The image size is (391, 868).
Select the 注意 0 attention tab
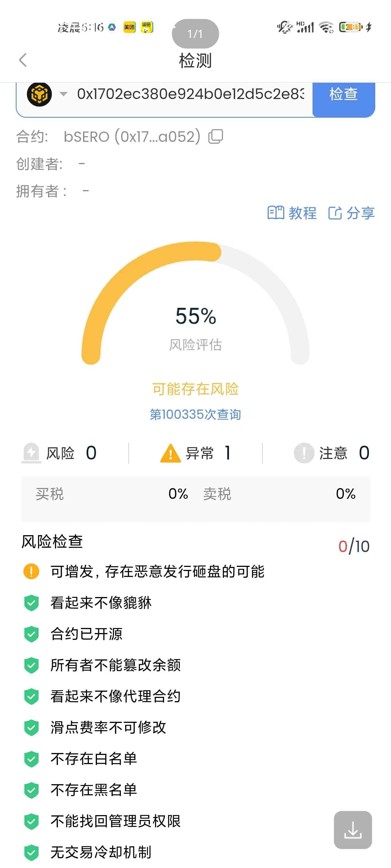click(332, 453)
